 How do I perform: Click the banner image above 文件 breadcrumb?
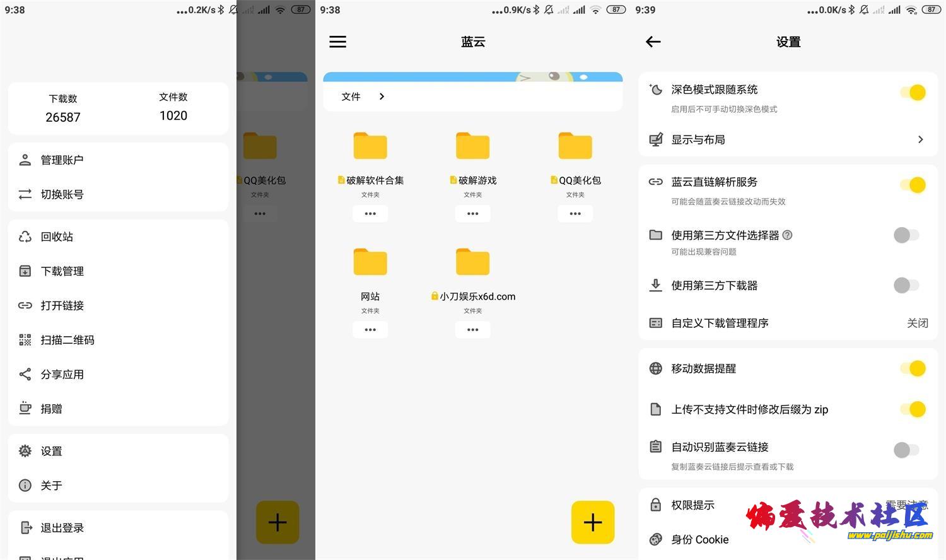pos(473,77)
